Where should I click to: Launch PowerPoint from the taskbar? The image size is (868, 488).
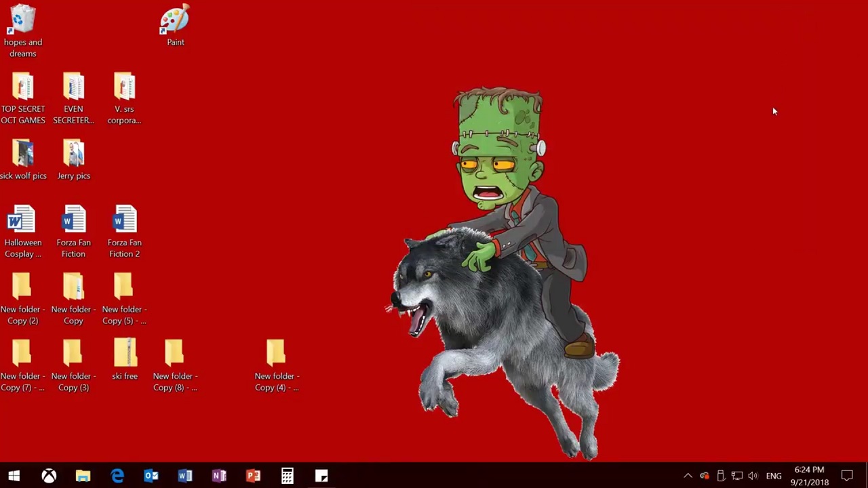pos(253,476)
